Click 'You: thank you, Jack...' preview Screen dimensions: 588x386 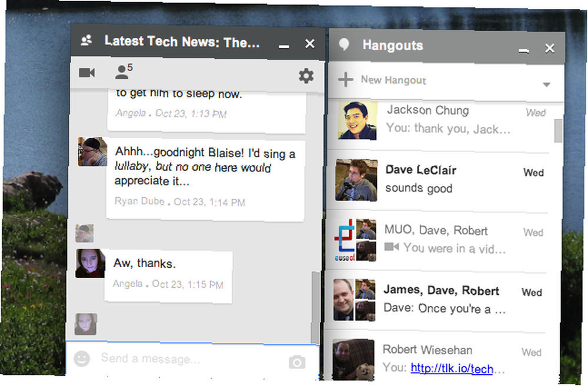(448, 129)
